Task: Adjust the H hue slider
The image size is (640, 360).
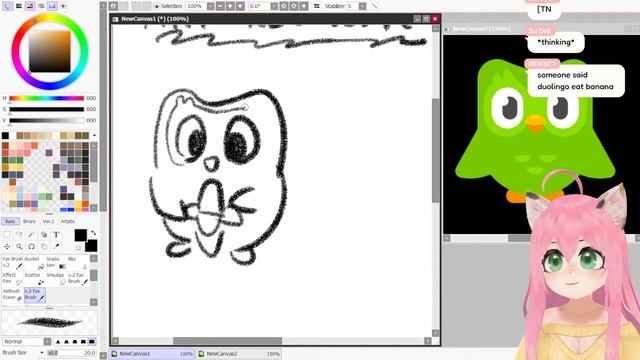Action: [47, 98]
